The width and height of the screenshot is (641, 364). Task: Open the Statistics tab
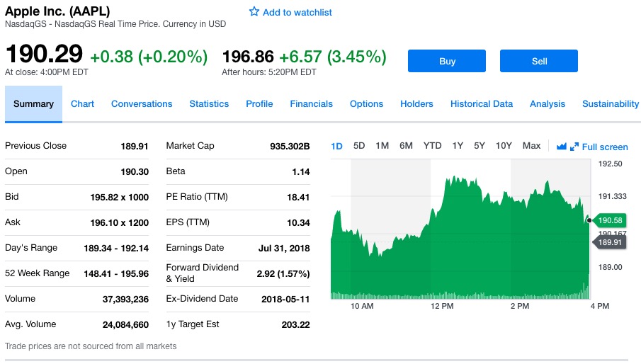pos(209,104)
